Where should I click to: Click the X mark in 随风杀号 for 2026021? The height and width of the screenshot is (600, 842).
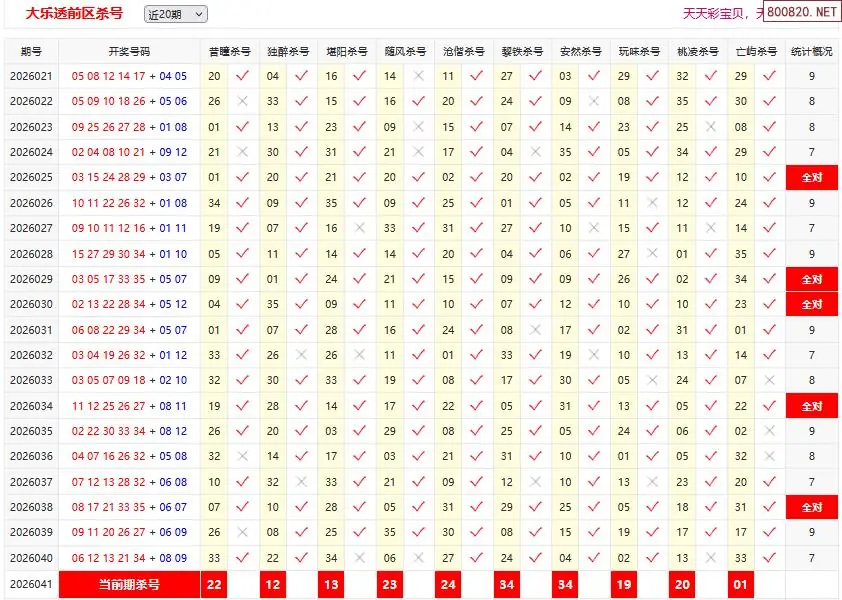coord(419,76)
